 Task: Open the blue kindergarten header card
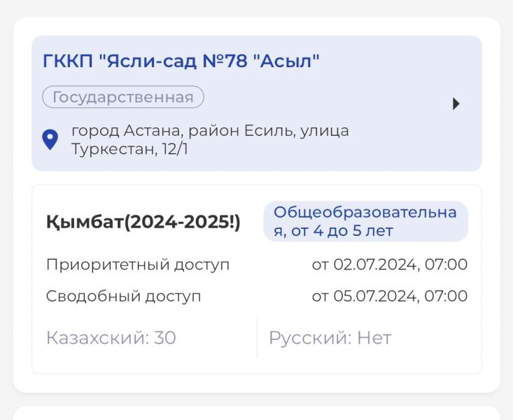(257, 104)
